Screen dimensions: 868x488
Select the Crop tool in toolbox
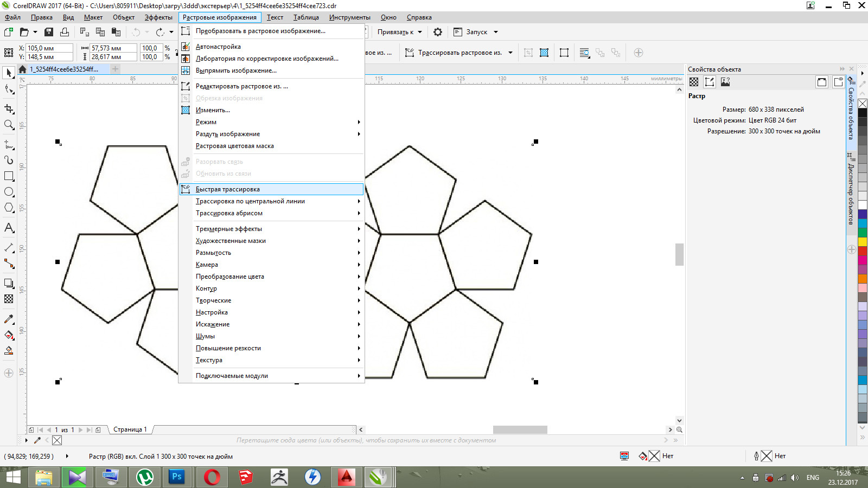(9, 108)
